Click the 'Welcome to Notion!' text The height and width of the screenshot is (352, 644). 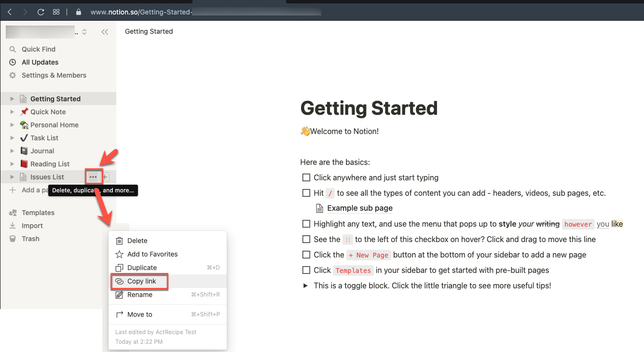[x=344, y=131]
